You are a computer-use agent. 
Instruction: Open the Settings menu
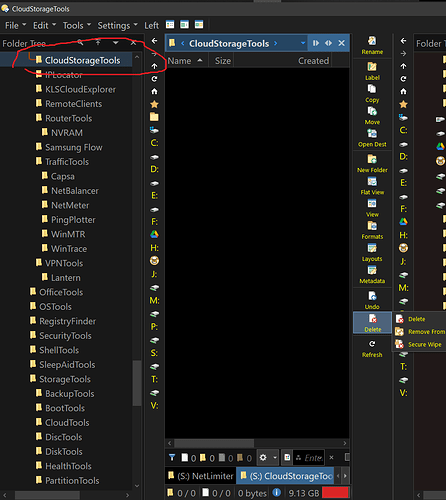(x=117, y=25)
